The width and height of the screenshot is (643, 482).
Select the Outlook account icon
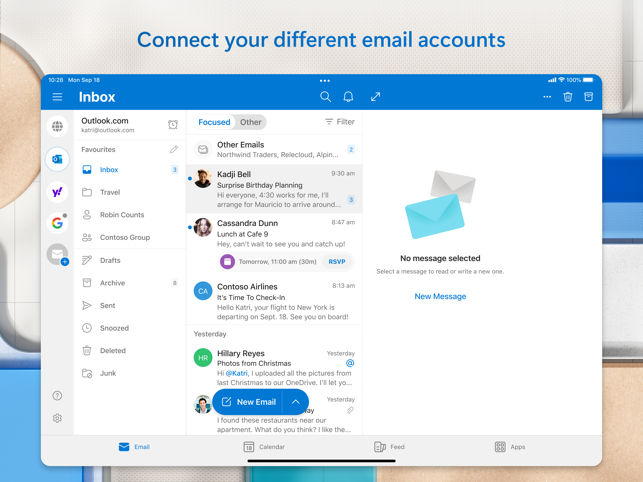[57, 159]
